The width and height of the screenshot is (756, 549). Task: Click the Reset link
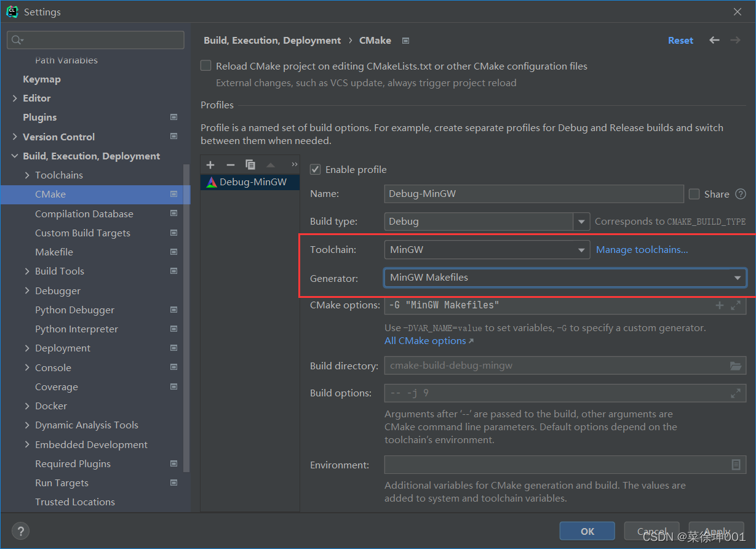click(680, 40)
